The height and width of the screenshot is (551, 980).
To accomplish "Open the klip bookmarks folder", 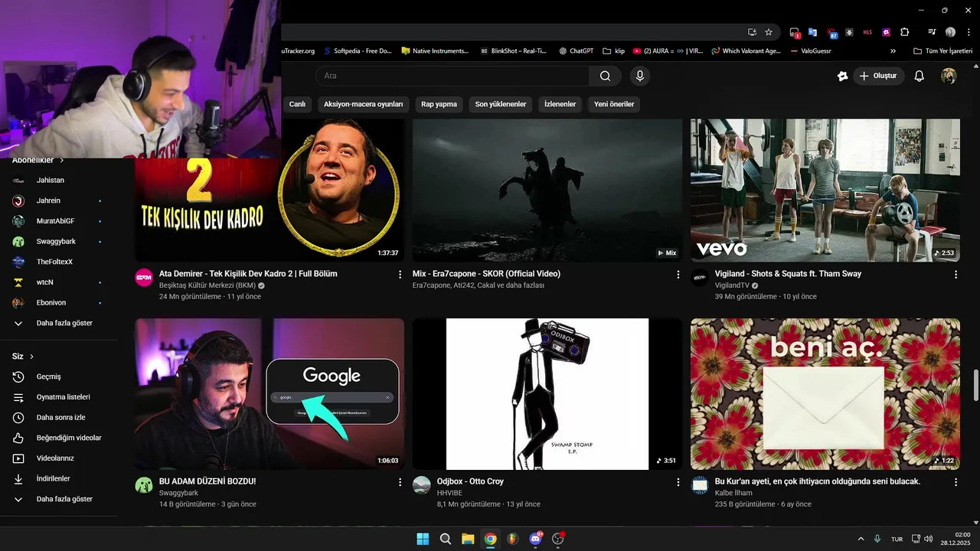I will [614, 51].
